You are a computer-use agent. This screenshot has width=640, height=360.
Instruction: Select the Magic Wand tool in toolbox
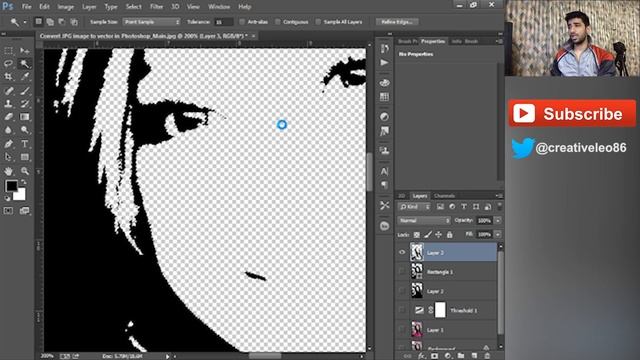click(24, 64)
